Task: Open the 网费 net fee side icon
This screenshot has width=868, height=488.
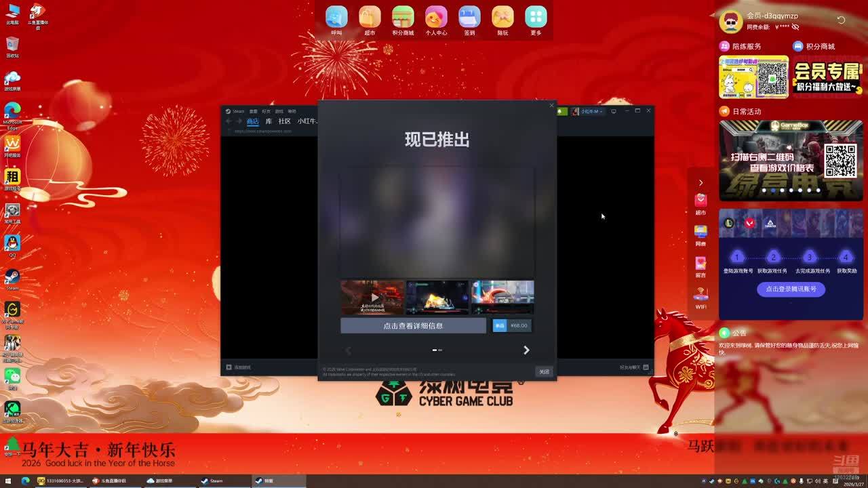Action: (x=701, y=235)
